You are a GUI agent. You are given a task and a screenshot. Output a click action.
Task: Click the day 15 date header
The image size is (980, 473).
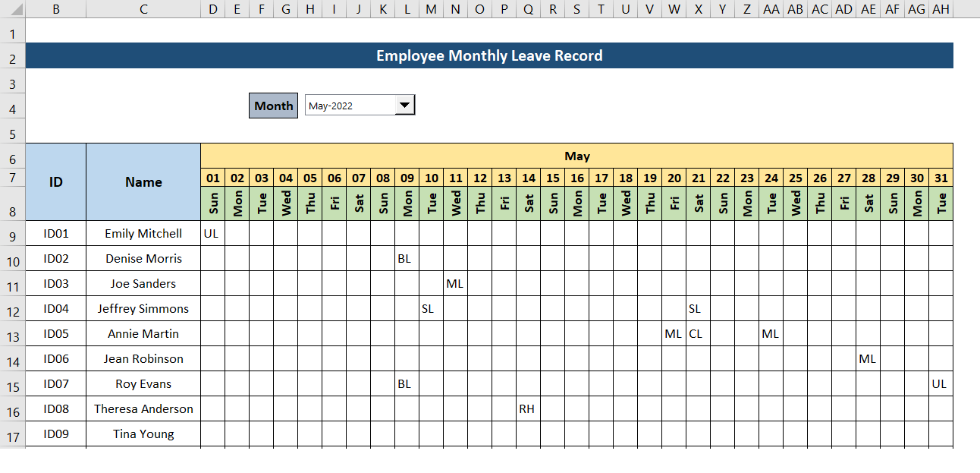(x=552, y=178)
